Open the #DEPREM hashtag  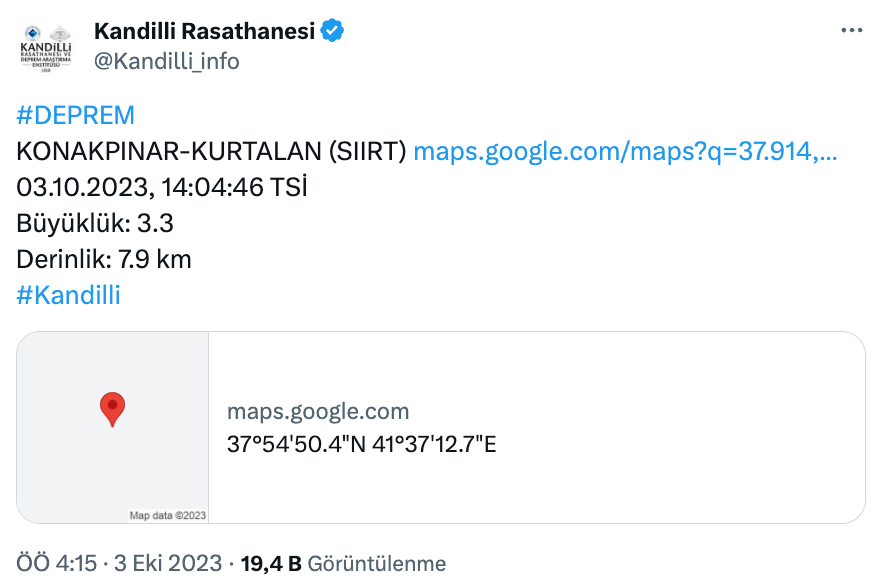tap(74, 115)
